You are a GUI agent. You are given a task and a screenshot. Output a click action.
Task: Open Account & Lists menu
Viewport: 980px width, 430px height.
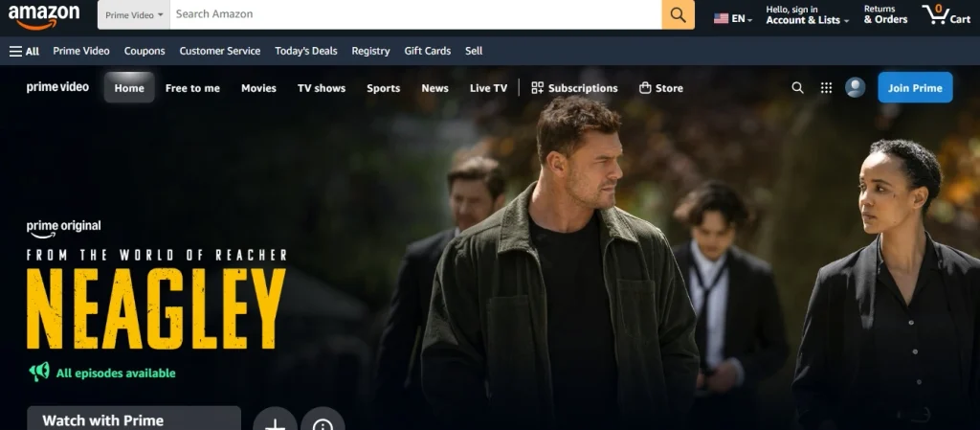[x=808, y=15]
